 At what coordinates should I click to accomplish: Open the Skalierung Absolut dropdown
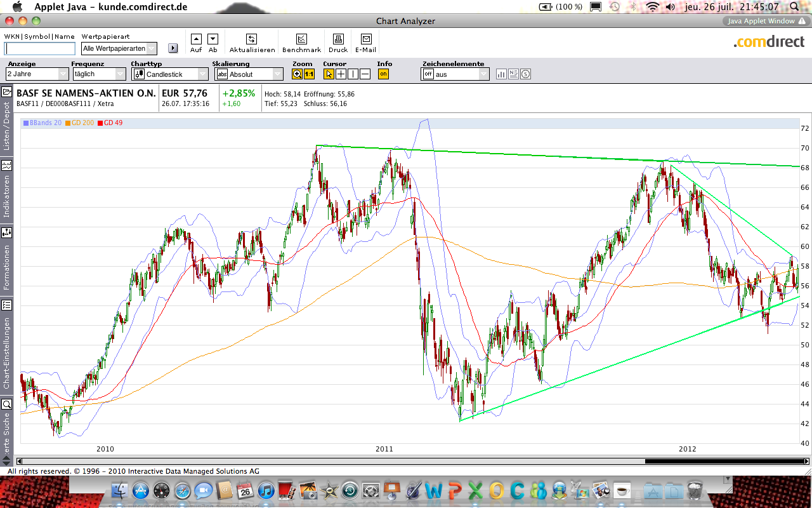point(249,74)
